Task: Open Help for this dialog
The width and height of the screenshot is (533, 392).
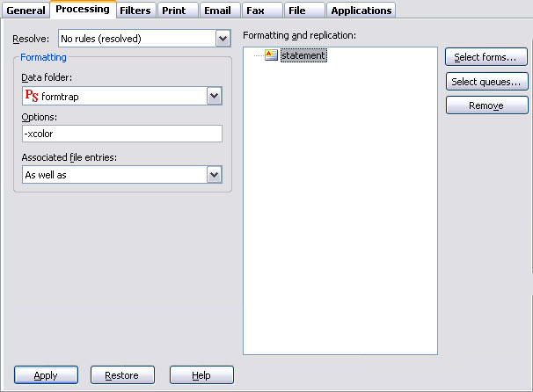Action: tap(201, 375)
